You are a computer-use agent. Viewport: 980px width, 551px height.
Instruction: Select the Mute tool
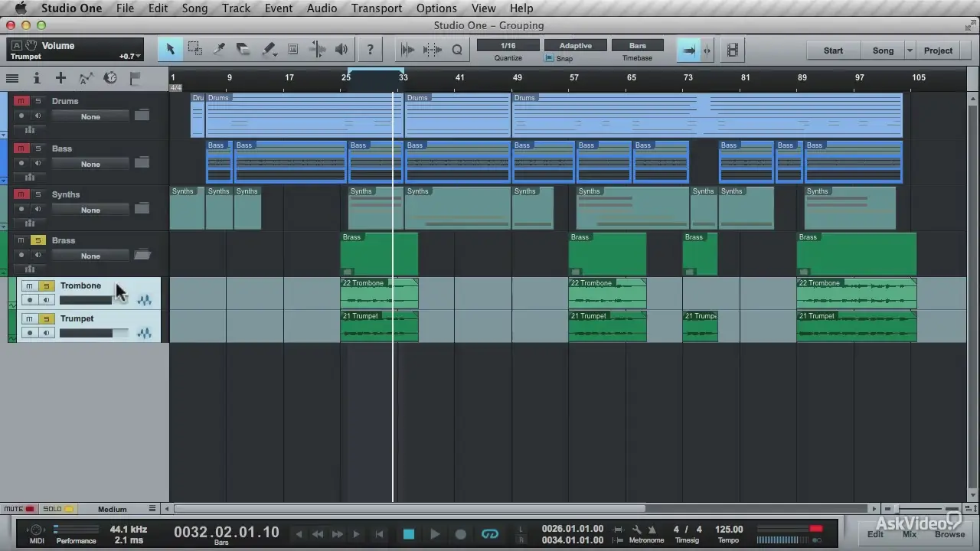click(x=293, y=50)
